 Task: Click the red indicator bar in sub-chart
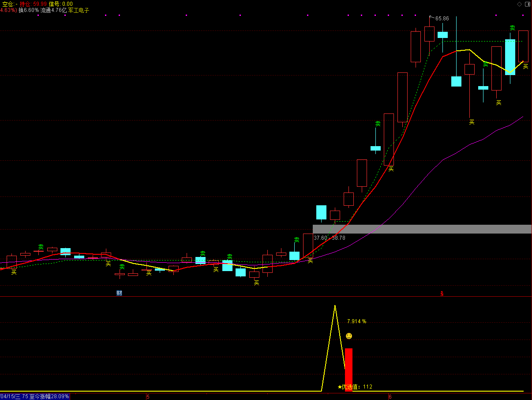pyautogui.click(x=348, y=370)
